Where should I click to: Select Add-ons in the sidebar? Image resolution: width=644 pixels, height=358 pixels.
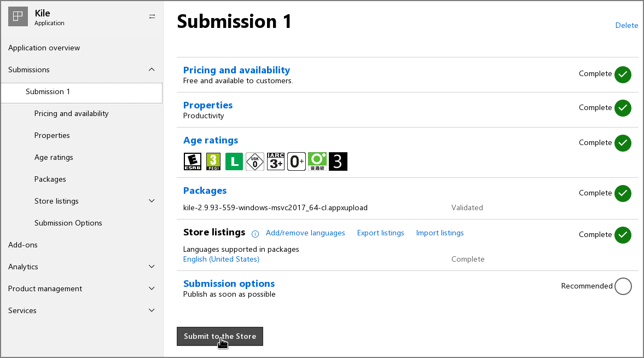(x=23, y=245)
